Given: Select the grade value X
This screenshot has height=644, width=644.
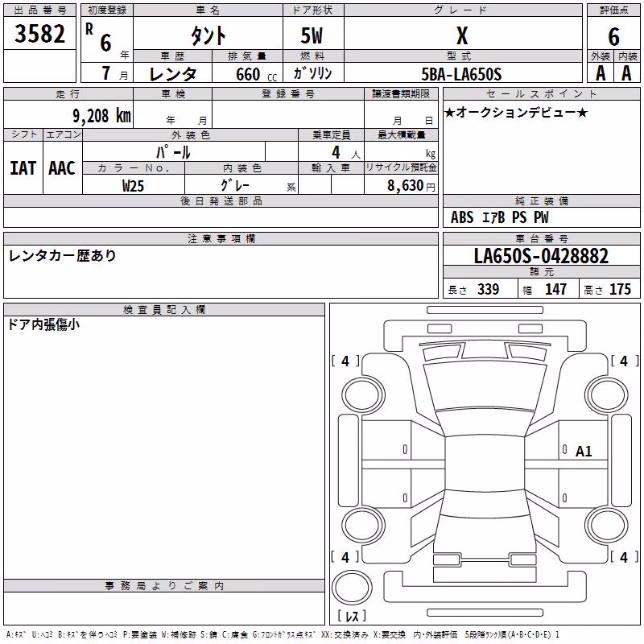Looking at the screenshot, I should coord(462,35).
